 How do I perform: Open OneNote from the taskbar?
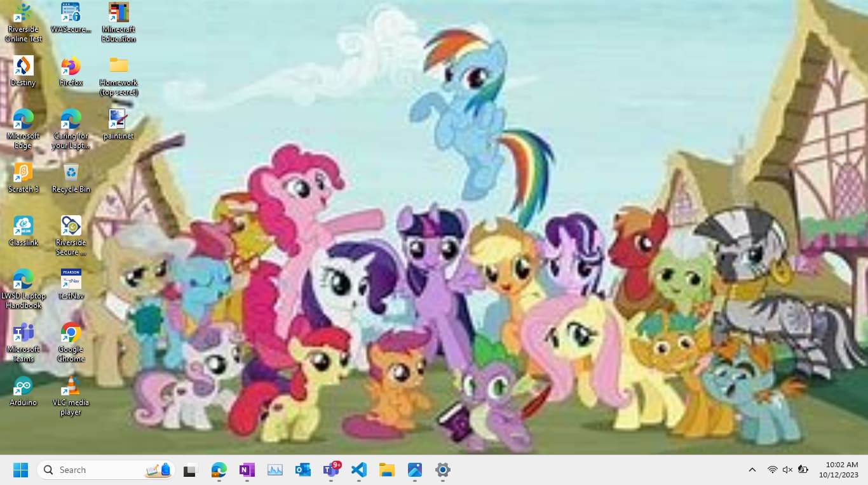pyautogui.click(x=247, y=470)
